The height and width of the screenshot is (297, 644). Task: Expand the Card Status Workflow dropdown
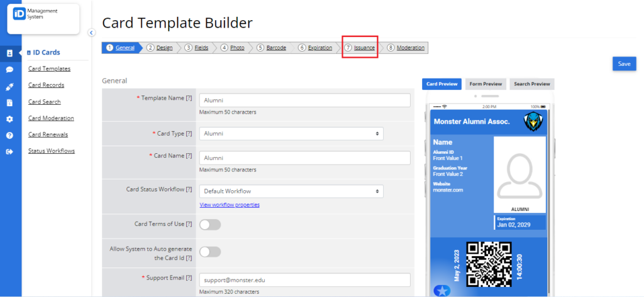click(291, 192)
